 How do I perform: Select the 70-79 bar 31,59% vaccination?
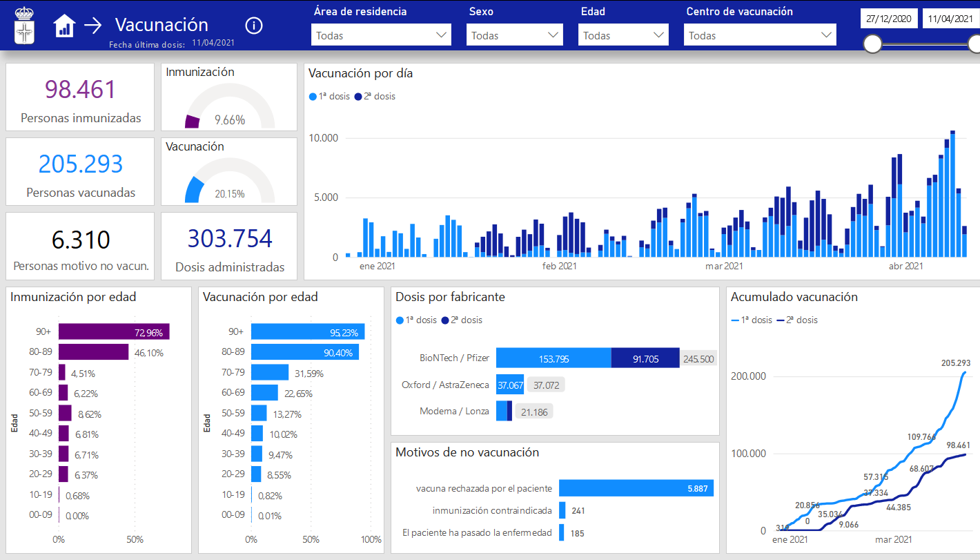pyautogui.click(x=270, y=373)
